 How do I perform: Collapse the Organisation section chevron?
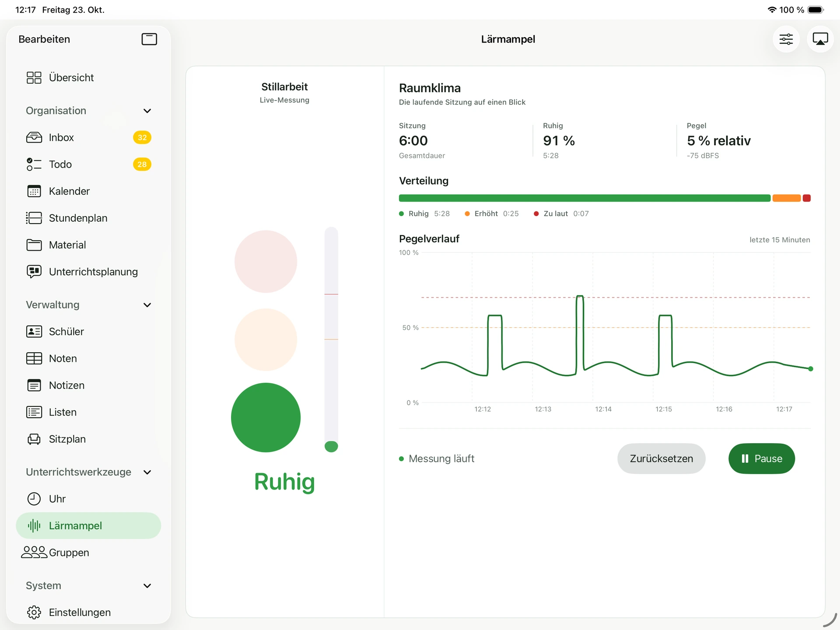point(147,111)
